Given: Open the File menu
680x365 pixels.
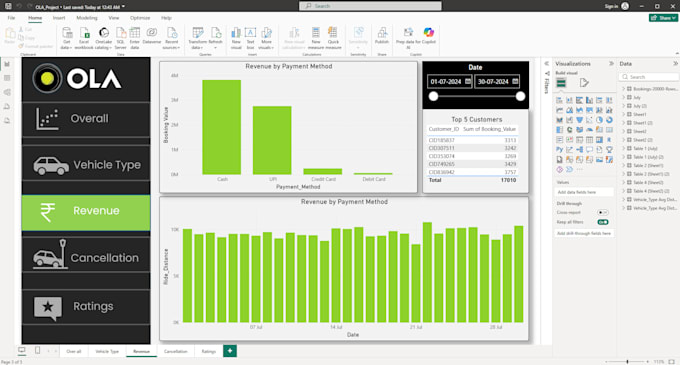Looking at the screenshot, I should [x=11, y=18].
